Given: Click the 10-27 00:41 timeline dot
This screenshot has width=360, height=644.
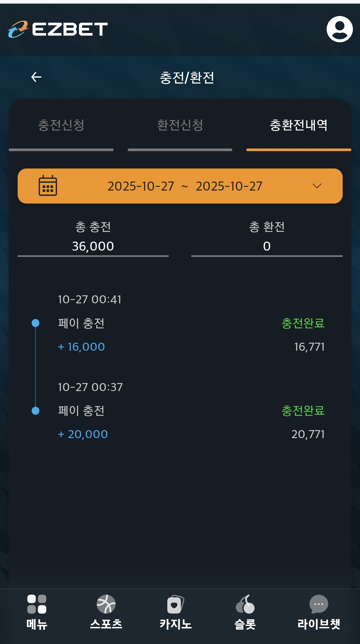Looking at the screenshot, I should [x=35, y=323].
